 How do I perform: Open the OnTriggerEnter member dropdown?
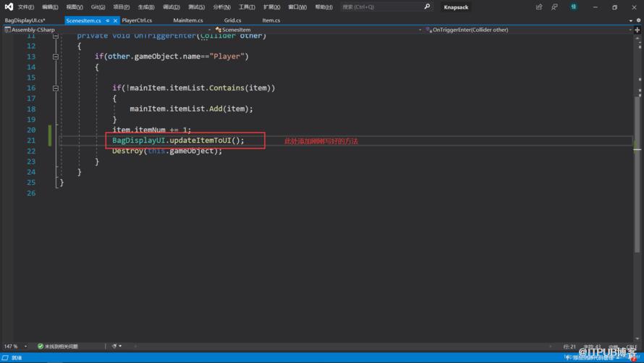coord(529,30)
